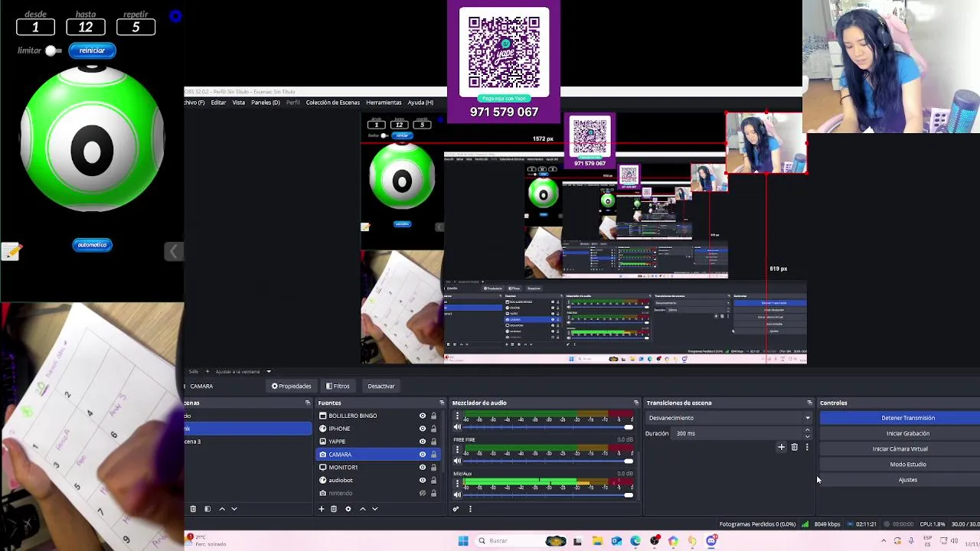Open source properties gear icon
The height and width of the screenshot is (551, 980).
point(348,509)
